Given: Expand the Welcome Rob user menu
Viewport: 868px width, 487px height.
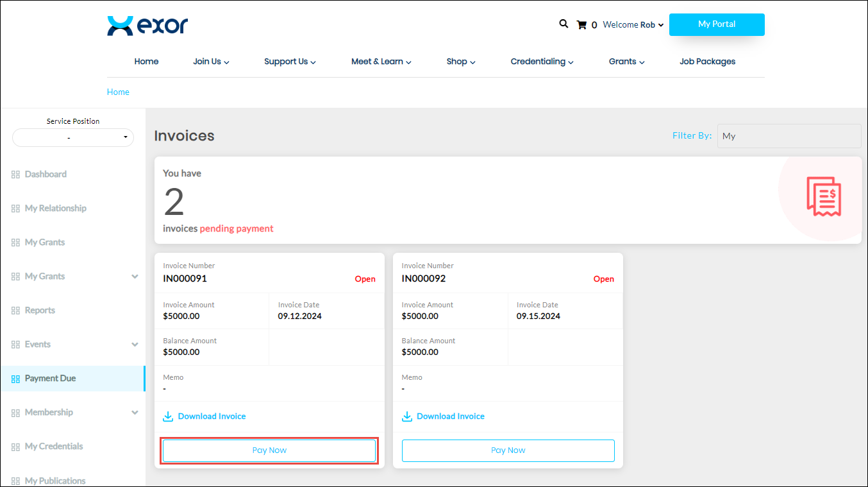Looking at the screenshot, I should pyautogui.click(x=633, y=25).
